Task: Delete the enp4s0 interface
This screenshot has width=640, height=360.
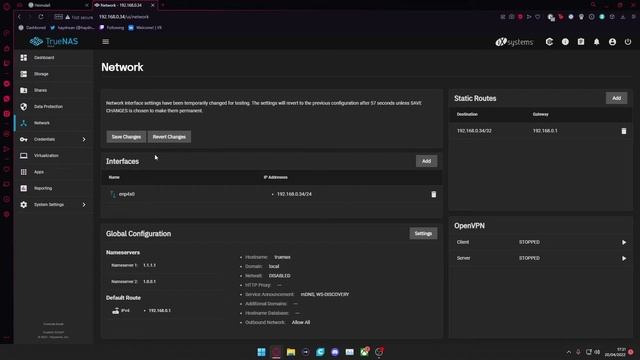Action: (x=433, y=194)
